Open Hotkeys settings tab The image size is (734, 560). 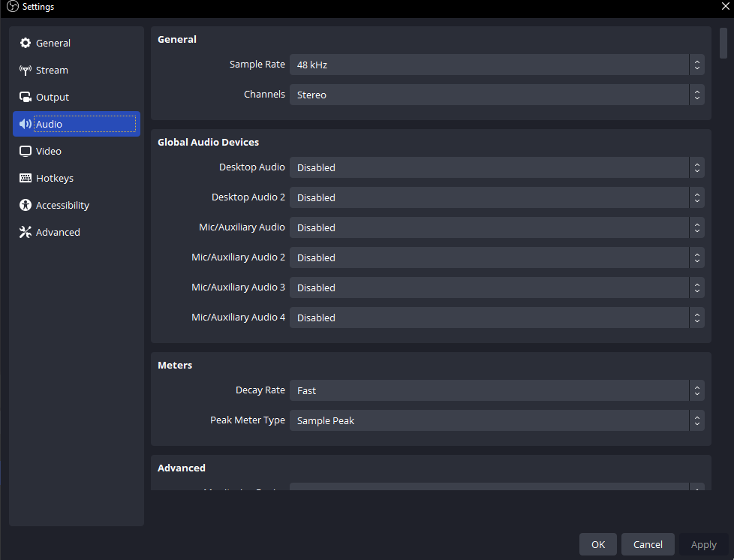pos(77,178)
